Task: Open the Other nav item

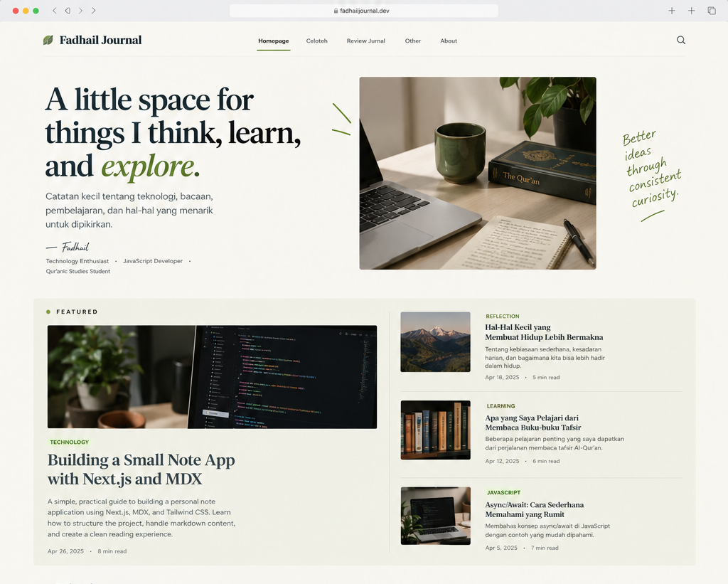Action: click(x=413, y=41)
